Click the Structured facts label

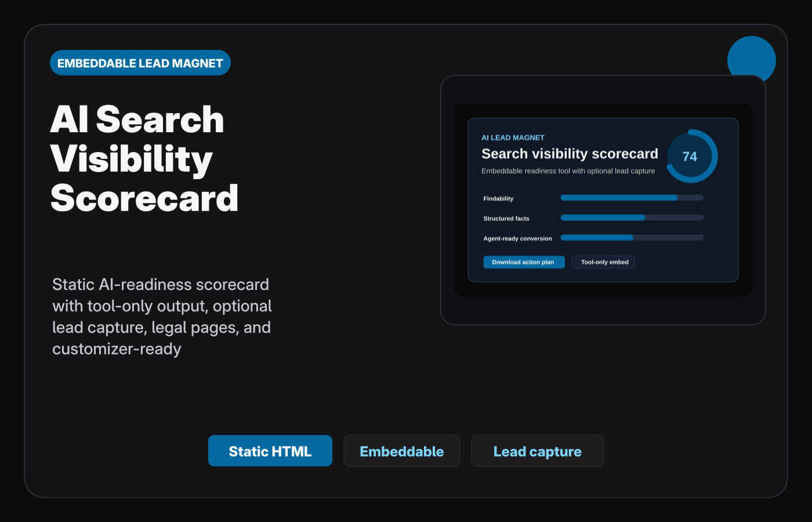click(506, 219)
